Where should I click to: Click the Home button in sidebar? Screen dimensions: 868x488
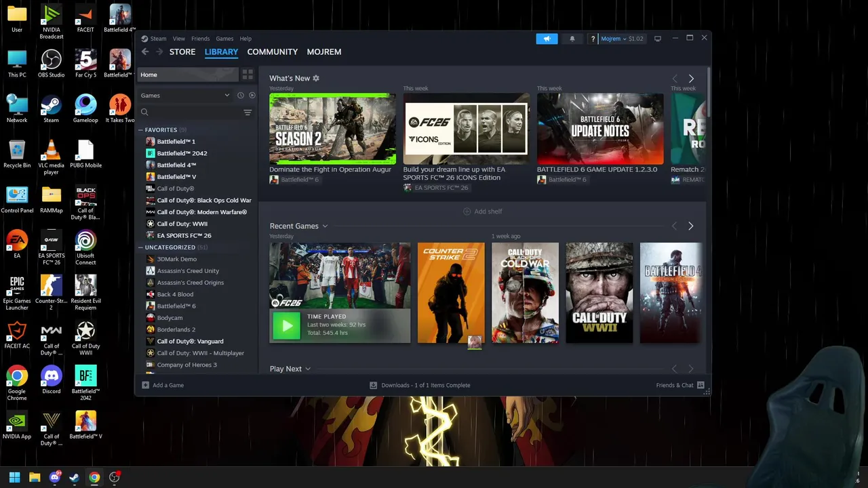point(188,75)
